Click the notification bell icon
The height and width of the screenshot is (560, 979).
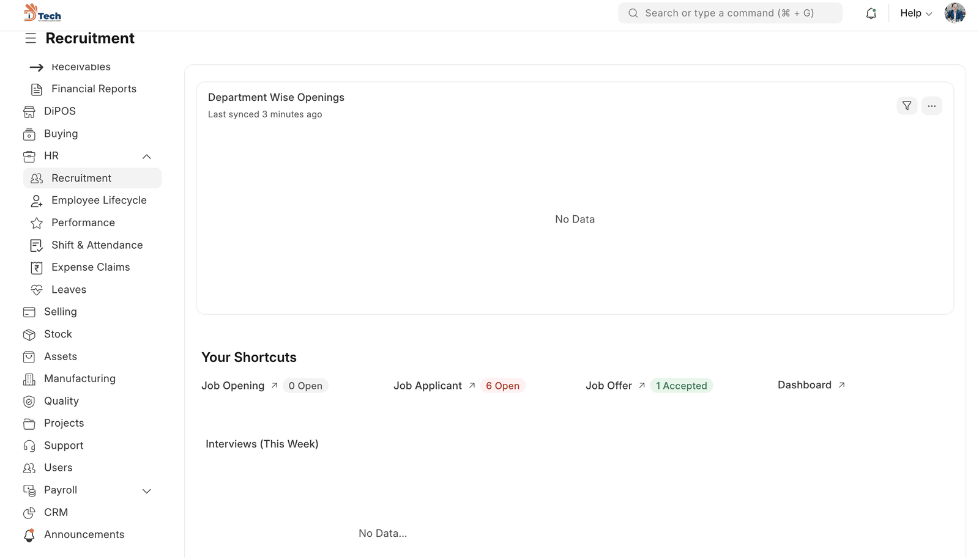(871, 13)
